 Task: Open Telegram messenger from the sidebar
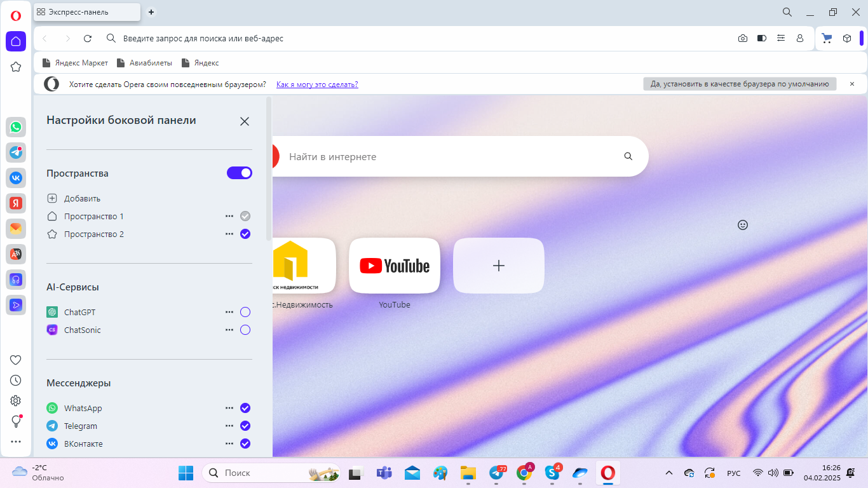point(16,152)
